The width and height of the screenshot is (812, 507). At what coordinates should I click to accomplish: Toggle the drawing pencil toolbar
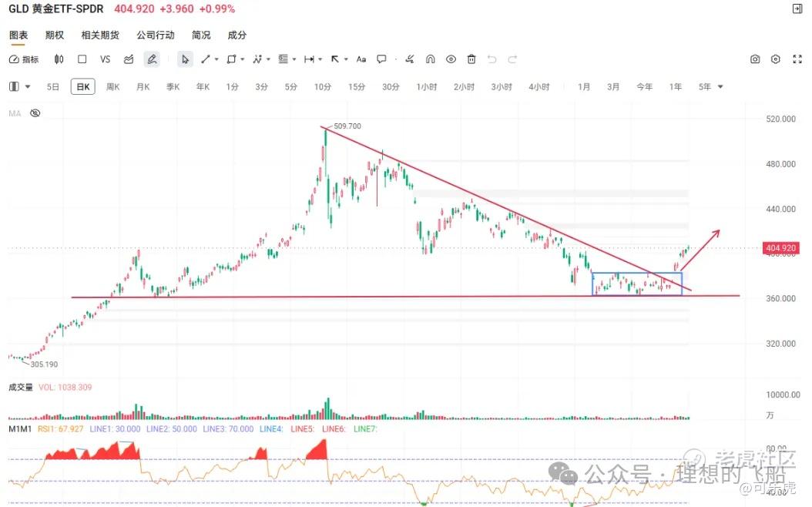point(152,59)
